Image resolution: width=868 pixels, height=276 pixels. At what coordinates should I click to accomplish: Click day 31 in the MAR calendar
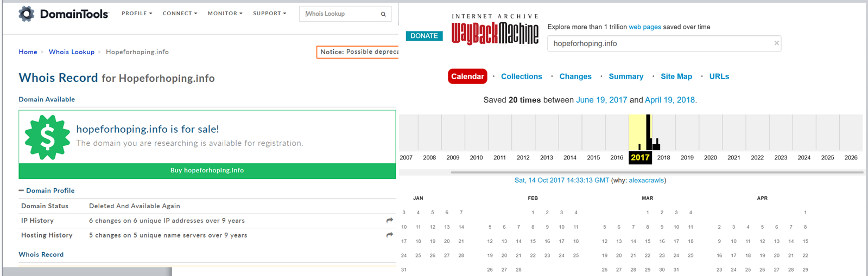pos(676,269)
